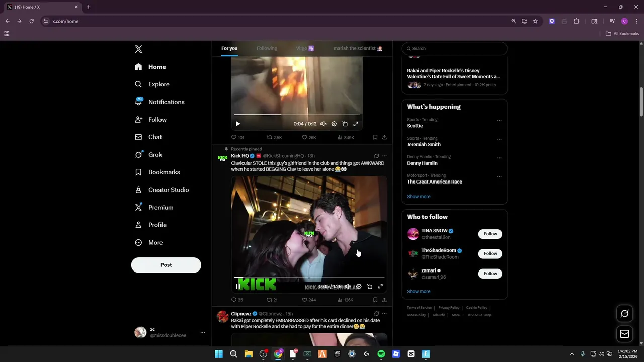Show more trends under What's happening

(x=419, y=197)
